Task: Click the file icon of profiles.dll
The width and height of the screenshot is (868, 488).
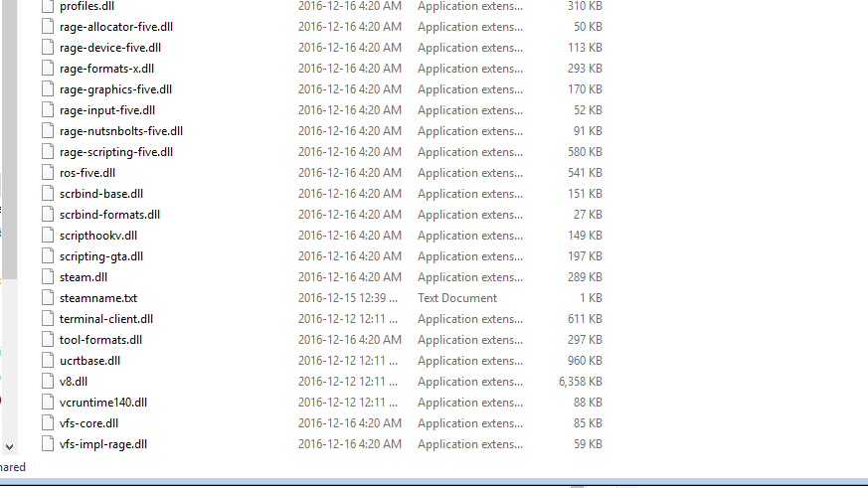Action: point(48,6)
